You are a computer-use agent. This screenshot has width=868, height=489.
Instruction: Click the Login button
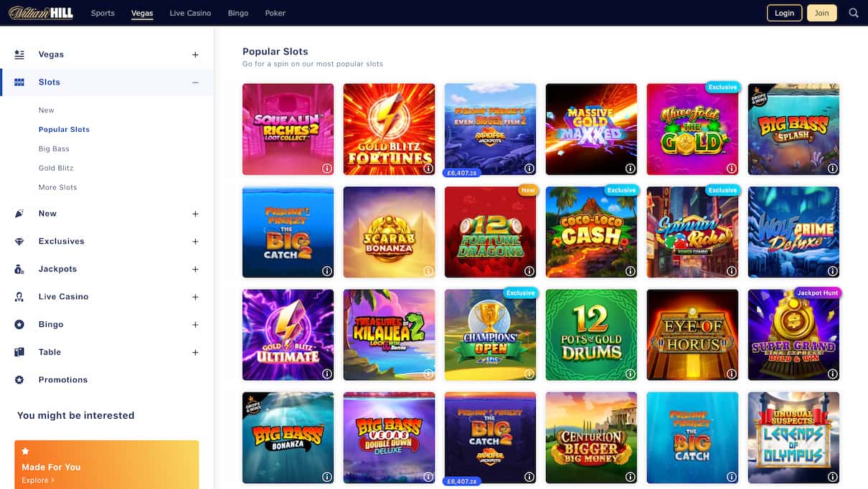784,13
